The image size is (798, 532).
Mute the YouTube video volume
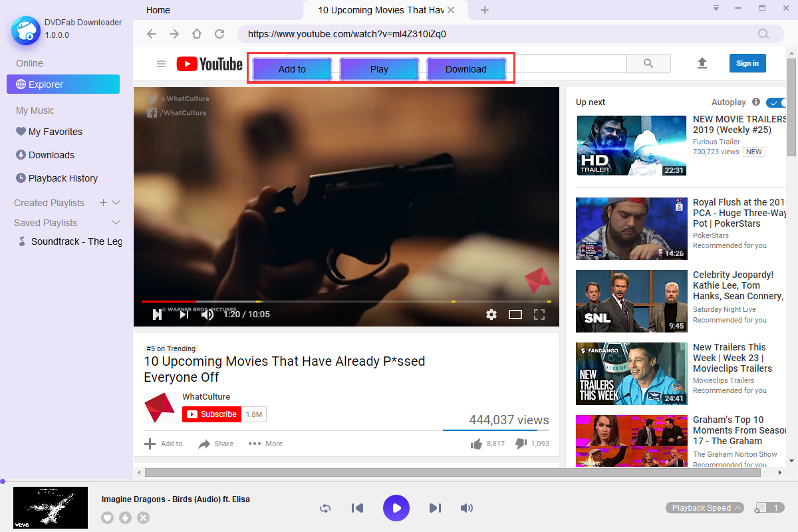click(x=207, y=315)
